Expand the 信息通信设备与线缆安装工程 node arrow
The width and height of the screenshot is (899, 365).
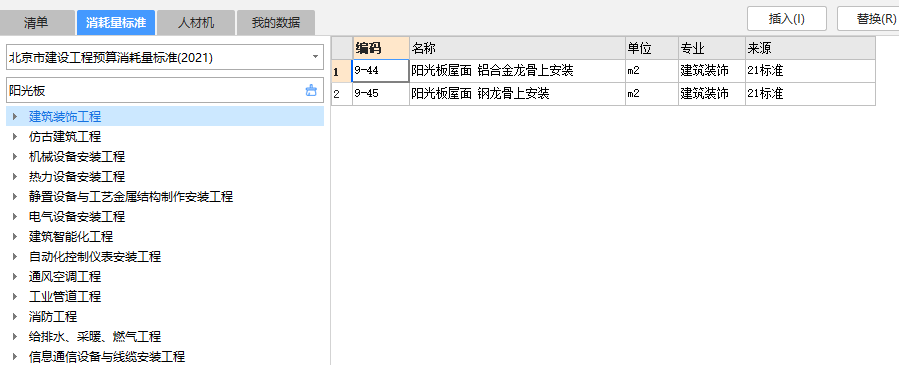pyautogui.click(x=15, y=357)
